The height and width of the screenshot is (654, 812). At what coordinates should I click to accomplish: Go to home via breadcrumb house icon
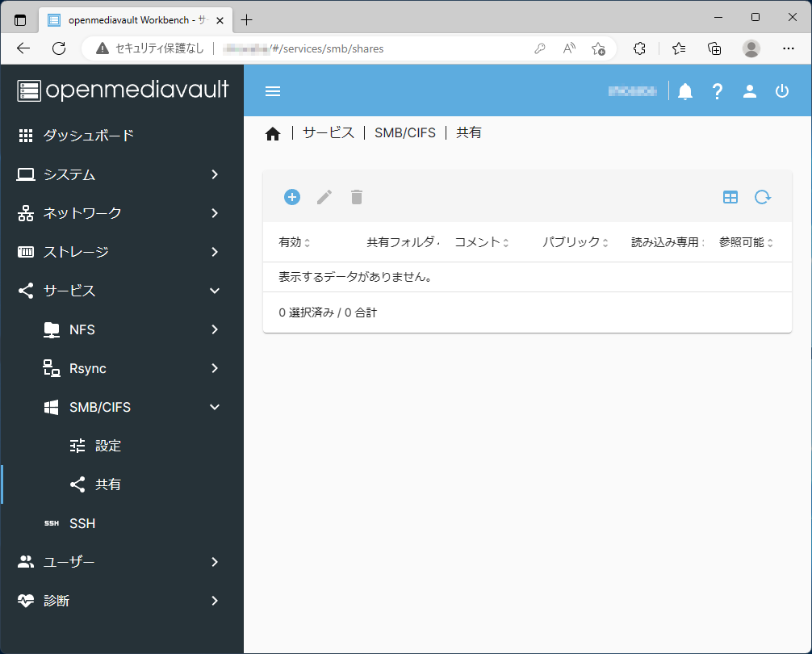(x=273, y=134)
